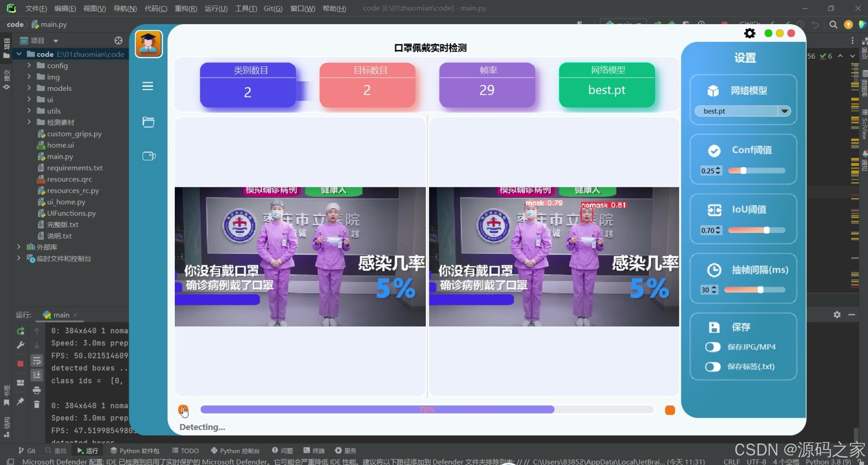Screen dimensions: 868x465
Task: Open settings gear icon in detection window
Action: click(750, 33)
